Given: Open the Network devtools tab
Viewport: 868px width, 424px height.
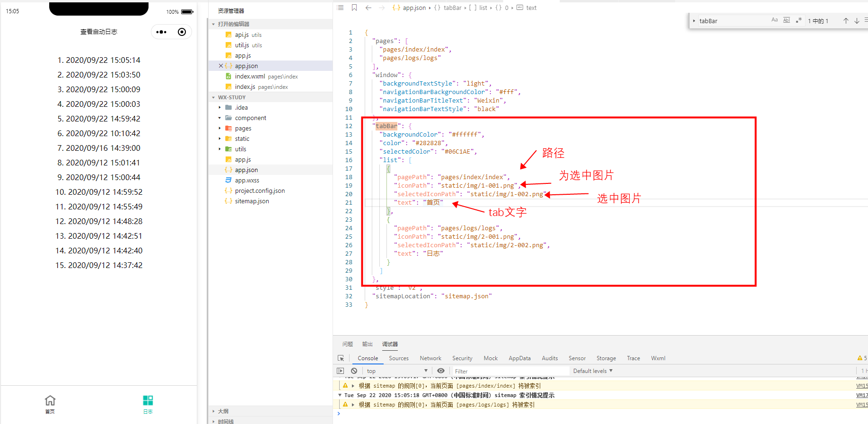Looking at the screenshot, I should coord(430,358).
